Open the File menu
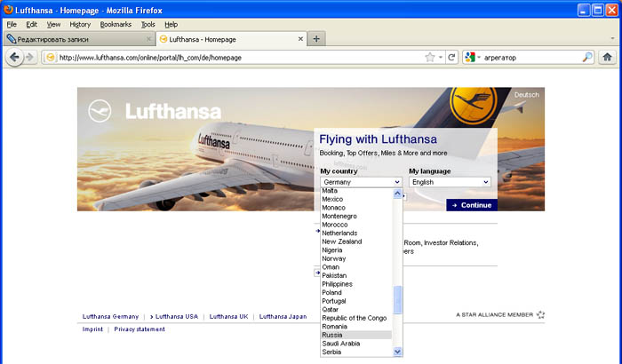This screenshot has height=364, width=622. pos(12,24)
